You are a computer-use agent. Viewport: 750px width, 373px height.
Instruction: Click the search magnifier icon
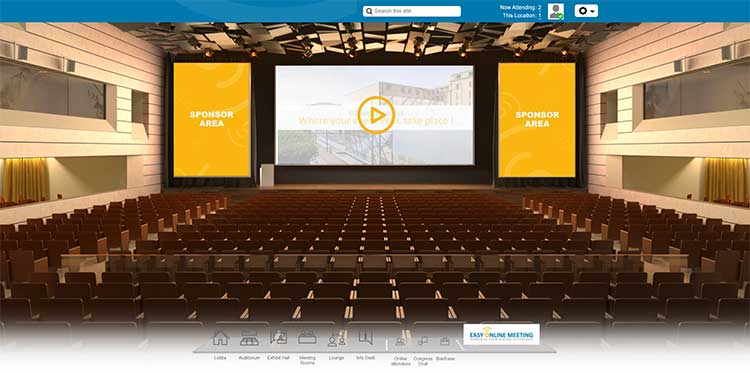click(369, 11)
